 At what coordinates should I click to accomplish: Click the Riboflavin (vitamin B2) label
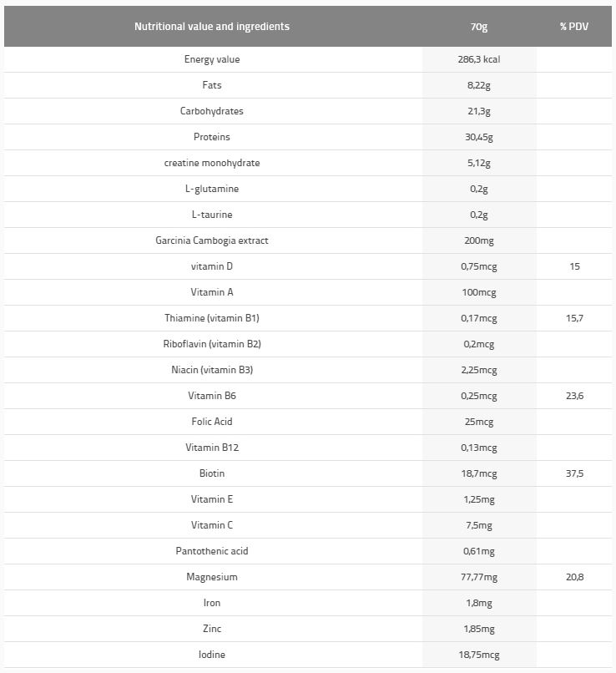[212, 344]
